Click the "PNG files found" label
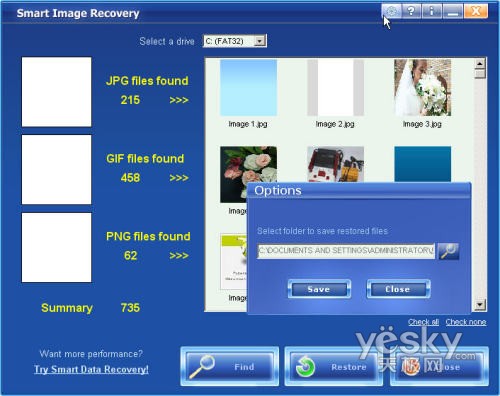500x396 pixels. coord(148,236)
